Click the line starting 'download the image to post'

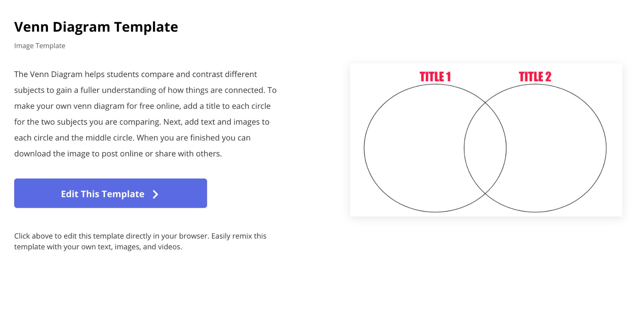tap(118, 154)
